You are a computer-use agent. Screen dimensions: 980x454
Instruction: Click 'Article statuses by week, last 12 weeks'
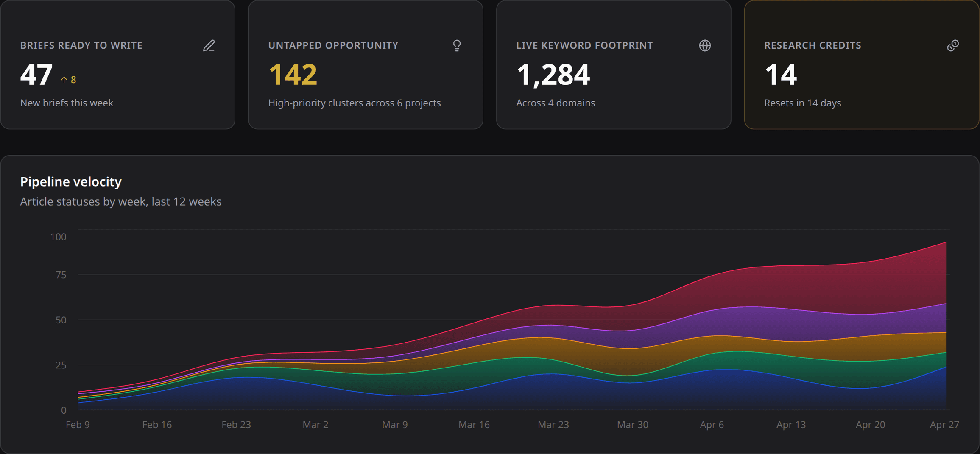(x=121, y=201)
